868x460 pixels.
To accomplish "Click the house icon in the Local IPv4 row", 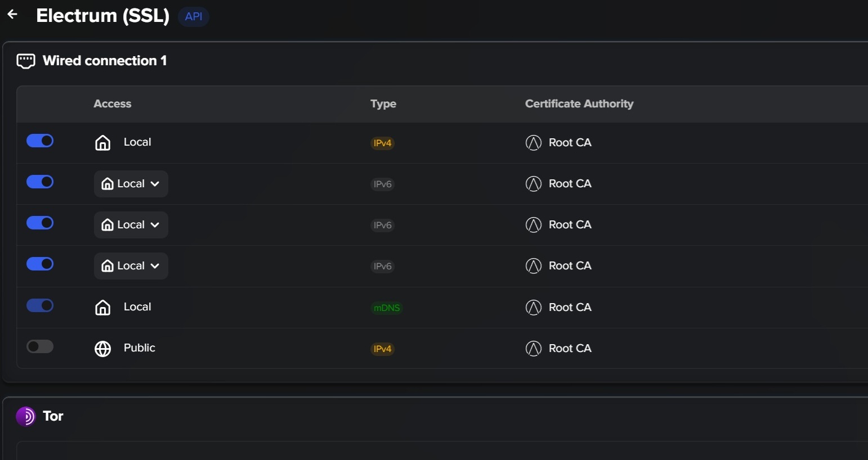I will pyautogui.click(x=102, y=143).
